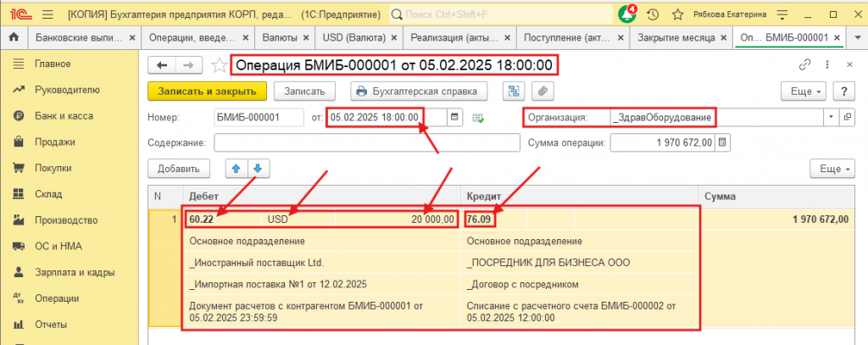Viewport: 868px width, 345px height.
Task: Add the operation to favorites star
Action: [x=220, y=65]
